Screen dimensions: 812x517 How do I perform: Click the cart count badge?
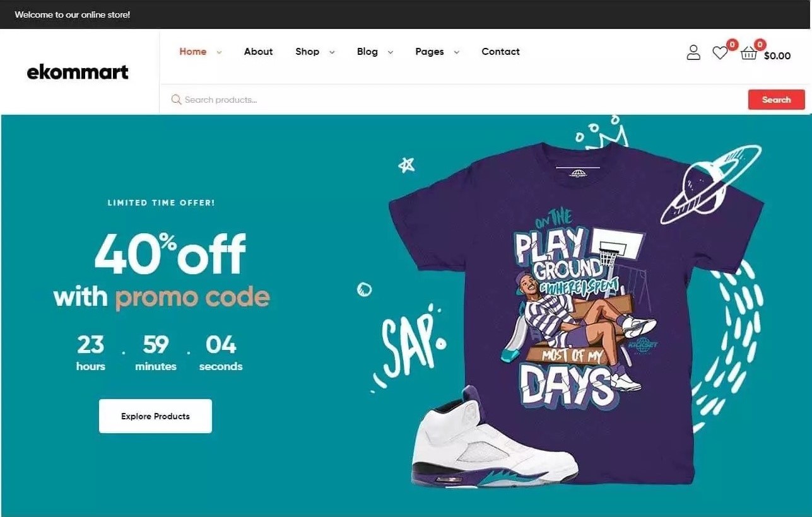click(760, 44)
